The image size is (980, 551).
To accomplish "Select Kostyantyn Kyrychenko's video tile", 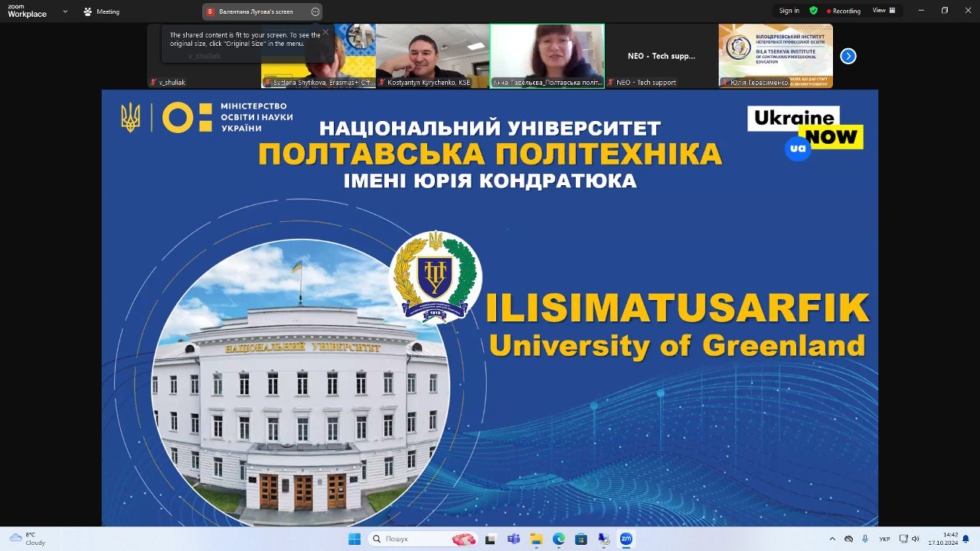I will coord(433,56).
